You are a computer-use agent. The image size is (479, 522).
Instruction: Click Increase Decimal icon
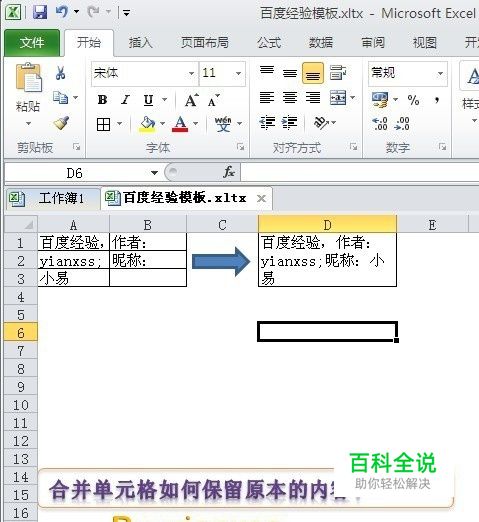[379, 124]
